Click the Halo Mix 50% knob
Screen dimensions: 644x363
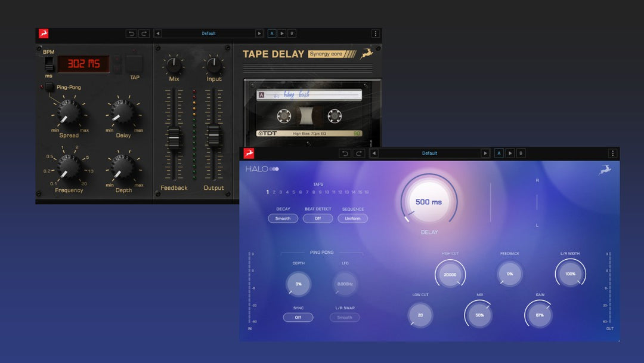click(479, 315)
